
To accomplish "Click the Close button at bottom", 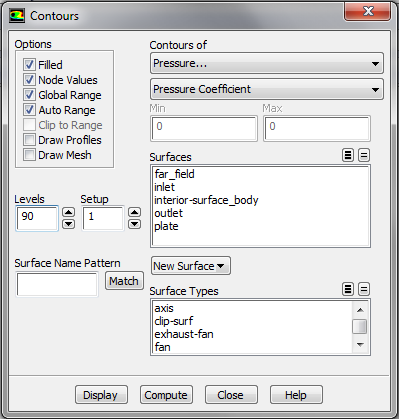I will (x=231, y=395).
